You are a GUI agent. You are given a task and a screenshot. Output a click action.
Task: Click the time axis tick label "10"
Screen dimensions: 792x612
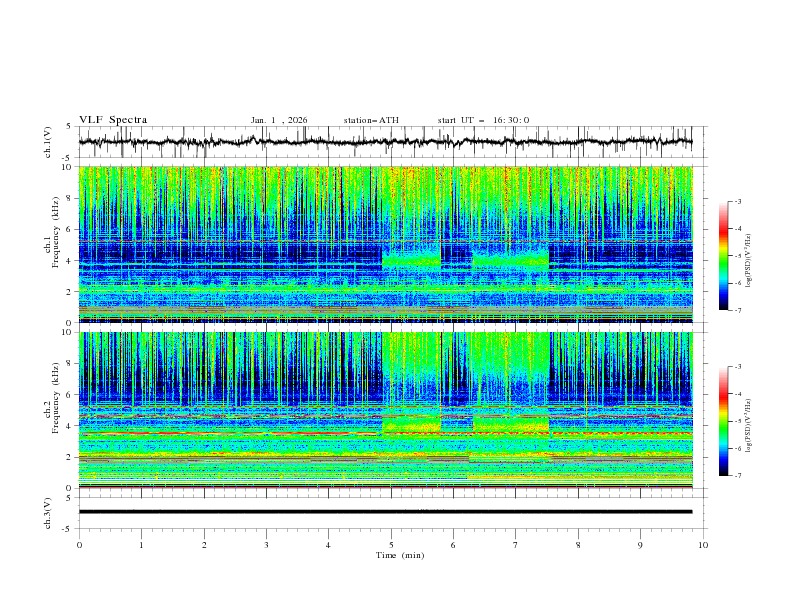(703, 545)
